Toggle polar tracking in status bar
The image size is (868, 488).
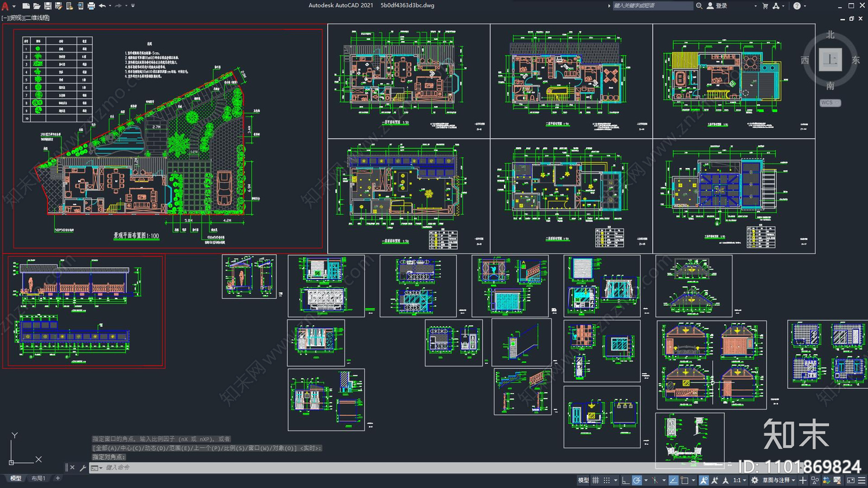click(637, 480)
